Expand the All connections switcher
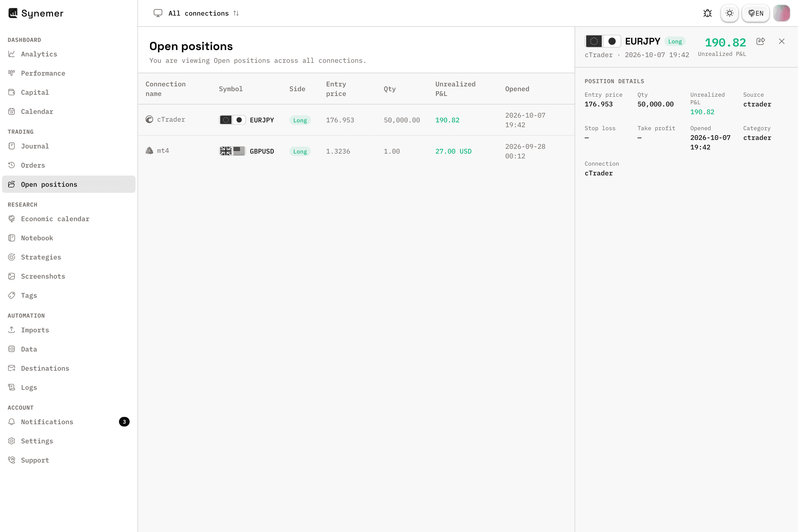 [x=196, y=13]
